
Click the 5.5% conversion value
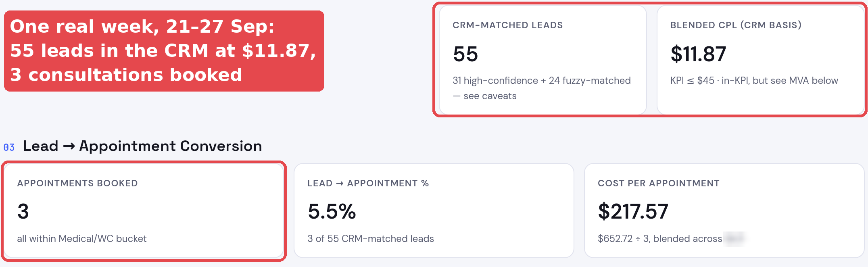click(x=332, y=211)
